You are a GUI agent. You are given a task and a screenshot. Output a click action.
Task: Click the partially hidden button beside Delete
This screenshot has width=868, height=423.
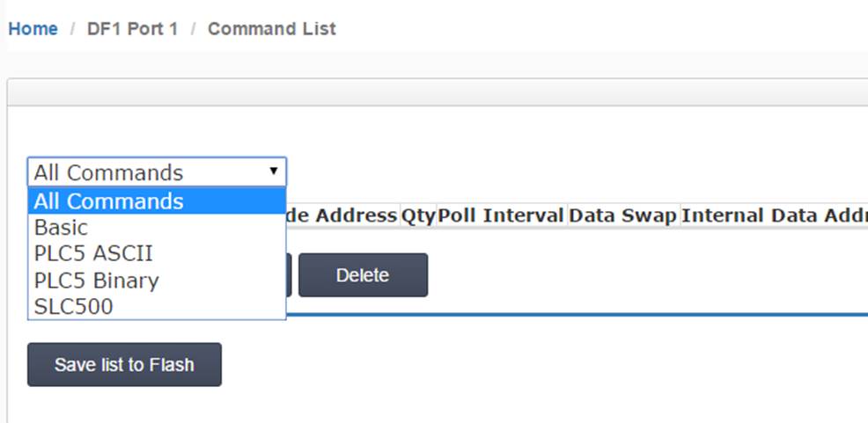click(x=289, y=274)
